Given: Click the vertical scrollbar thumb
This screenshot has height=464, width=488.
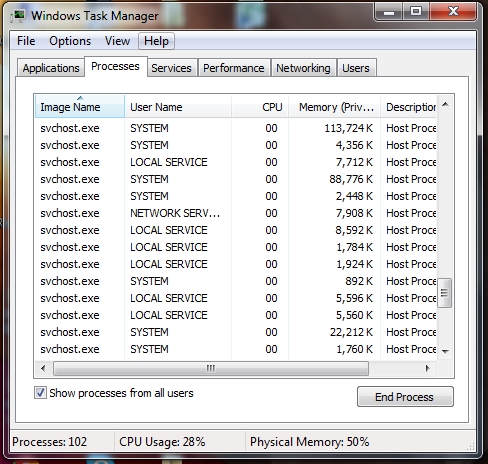Looking at the screenshot, I should click(445, 293).
